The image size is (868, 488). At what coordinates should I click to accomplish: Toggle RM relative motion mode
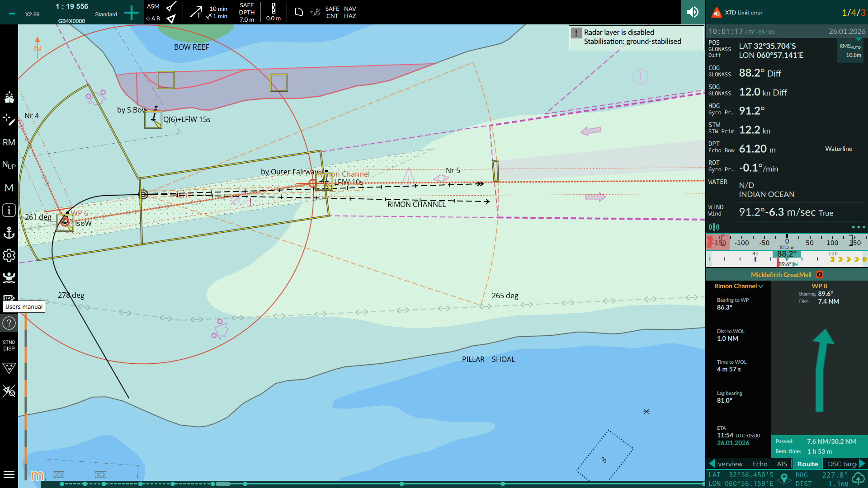pos(9,142)
